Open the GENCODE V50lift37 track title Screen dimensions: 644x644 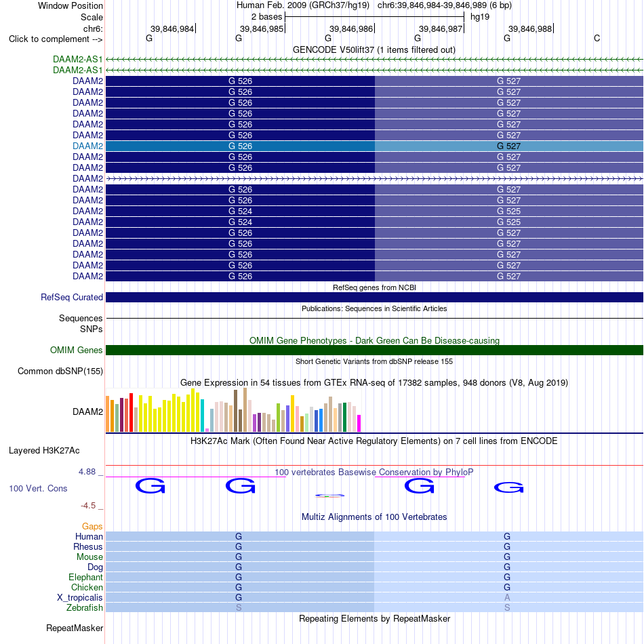click(374, 49)
